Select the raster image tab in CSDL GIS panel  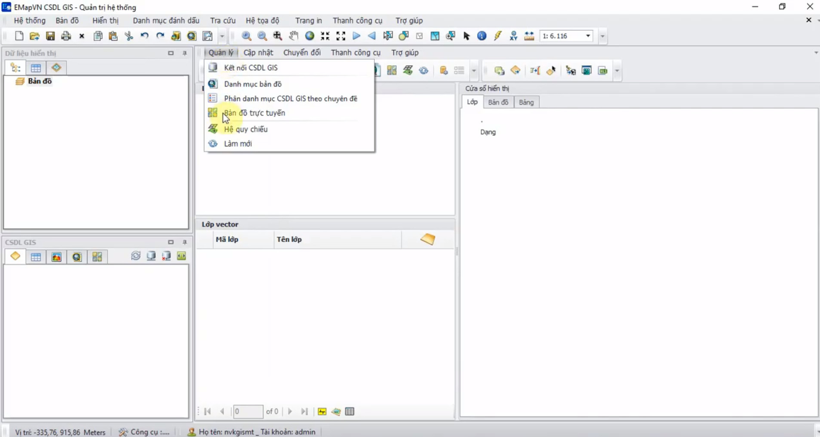56,257
